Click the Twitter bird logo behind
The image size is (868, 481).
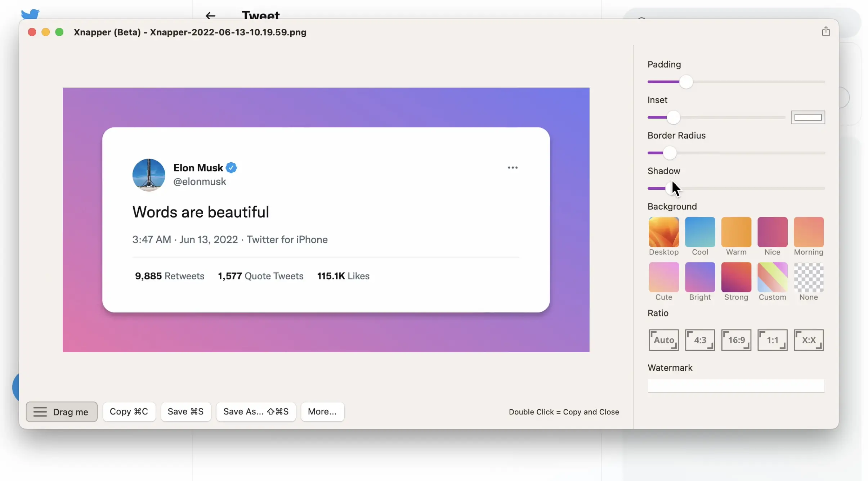click(x=30, y=14)
